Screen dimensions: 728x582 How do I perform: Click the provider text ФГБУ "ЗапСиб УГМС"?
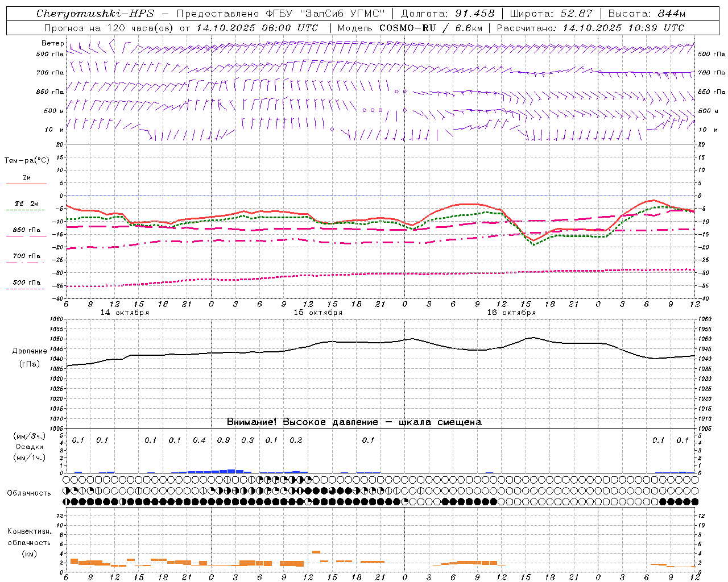click(325, 14)
